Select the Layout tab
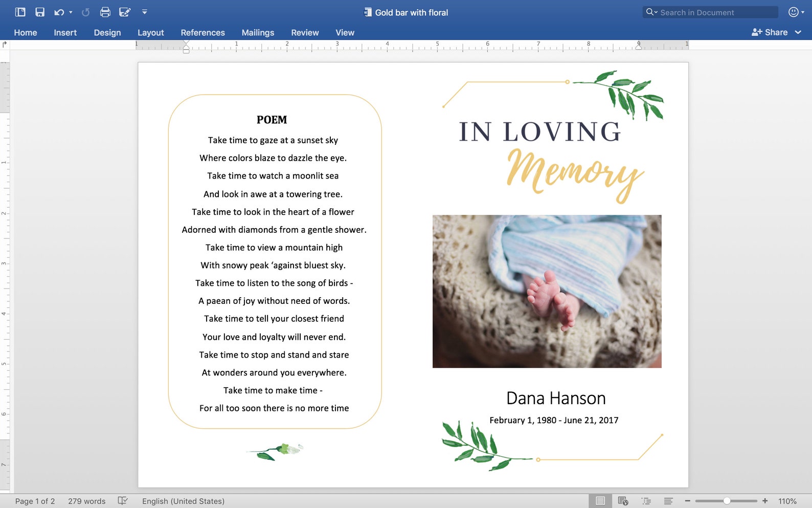The image size is (812, 508). click(x=150, y=32)
